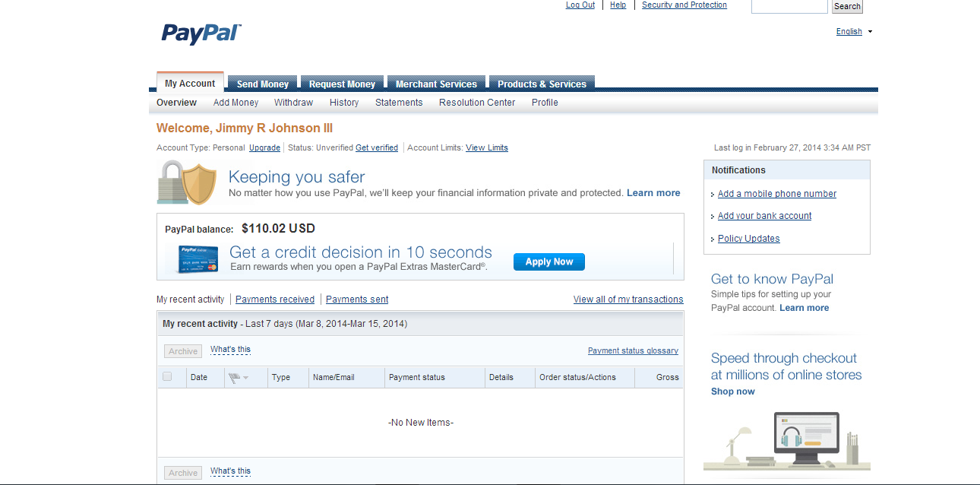Open the Request Money tab
This screenshot has height=485, width=980.
click(342, 84)
